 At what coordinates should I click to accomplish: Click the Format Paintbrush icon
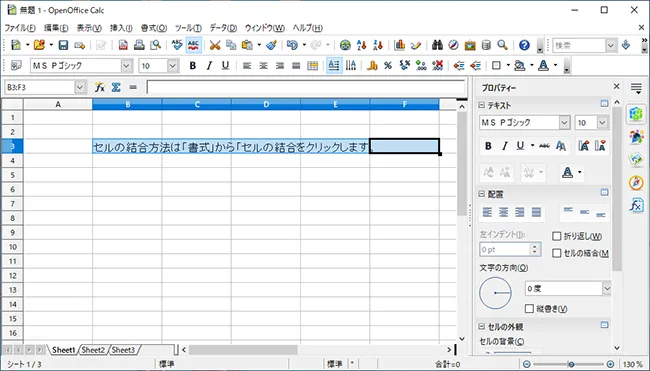coord(272,45)
